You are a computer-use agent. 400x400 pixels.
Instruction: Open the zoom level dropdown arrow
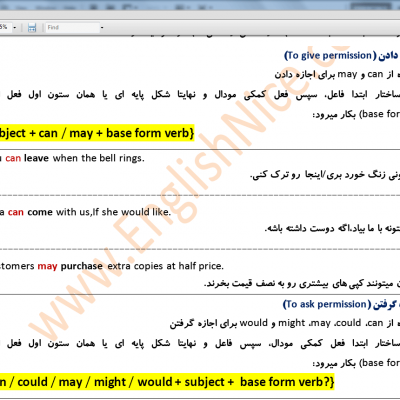point(15,28)
